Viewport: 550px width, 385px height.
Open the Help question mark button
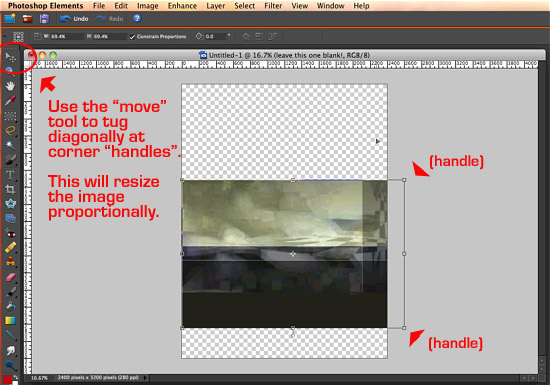coord(137,18)
